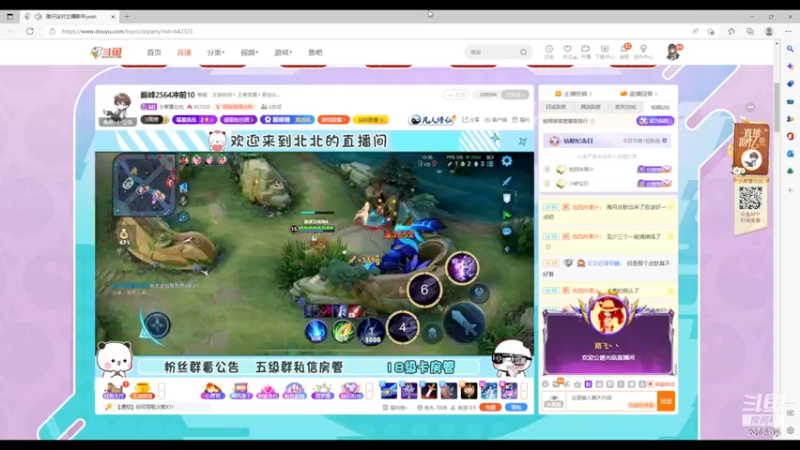The width and height of the screenshot is (800, 450).
Task: Open the blue 巅峰榜 badge
Action: 287,120
